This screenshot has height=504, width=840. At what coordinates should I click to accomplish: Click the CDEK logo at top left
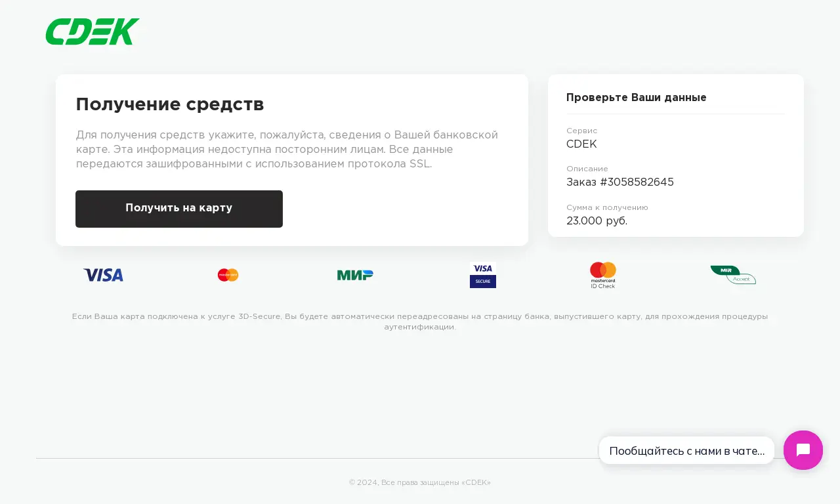click(x=92, y=31)
